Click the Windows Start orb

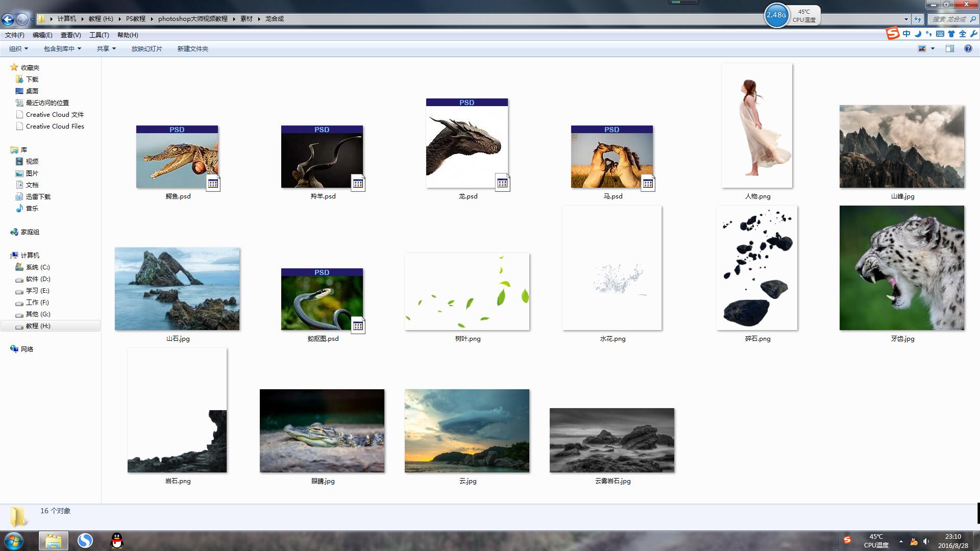14,541
